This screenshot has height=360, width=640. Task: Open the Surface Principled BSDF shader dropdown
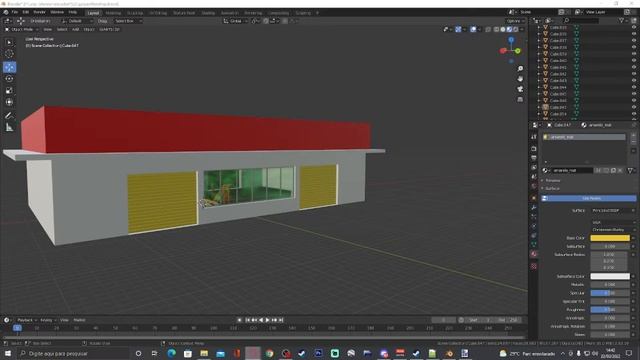coord(612,211)
